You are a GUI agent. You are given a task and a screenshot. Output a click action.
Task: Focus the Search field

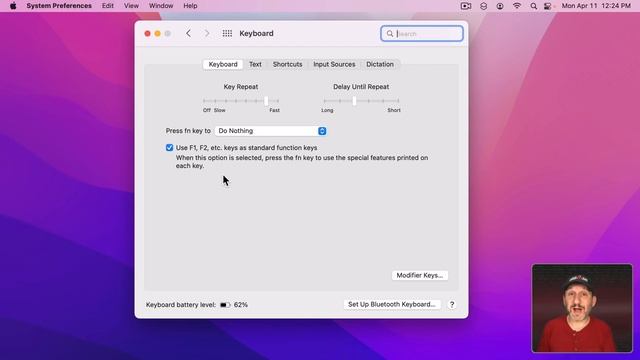[422, 33]
